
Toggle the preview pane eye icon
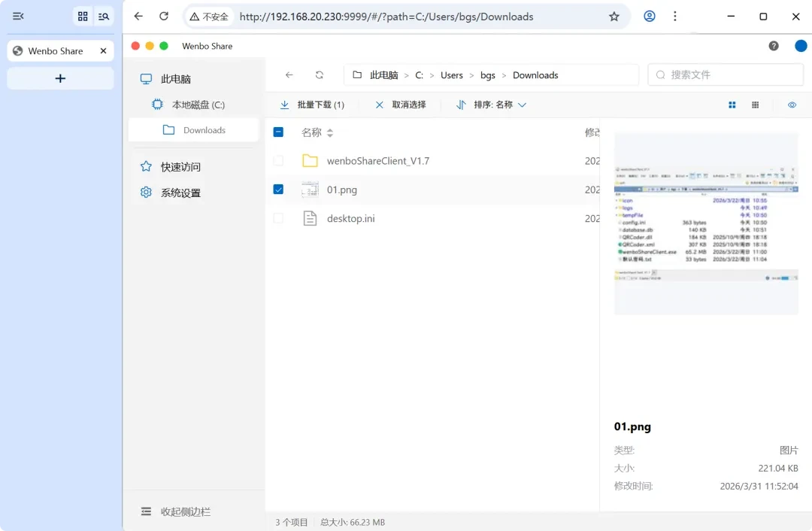(792, 105)
